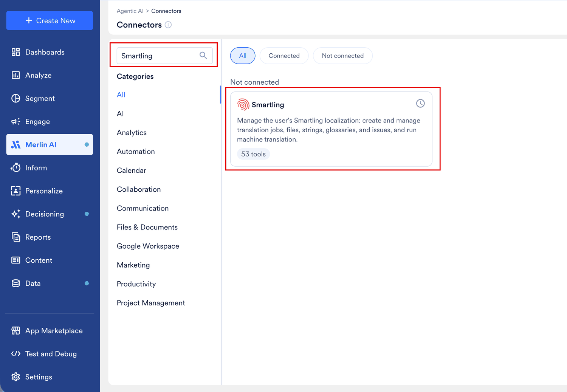Click the info icon beside Connectors heading
The width and height of the screenshot is (567, 392).
coord(168,25)
